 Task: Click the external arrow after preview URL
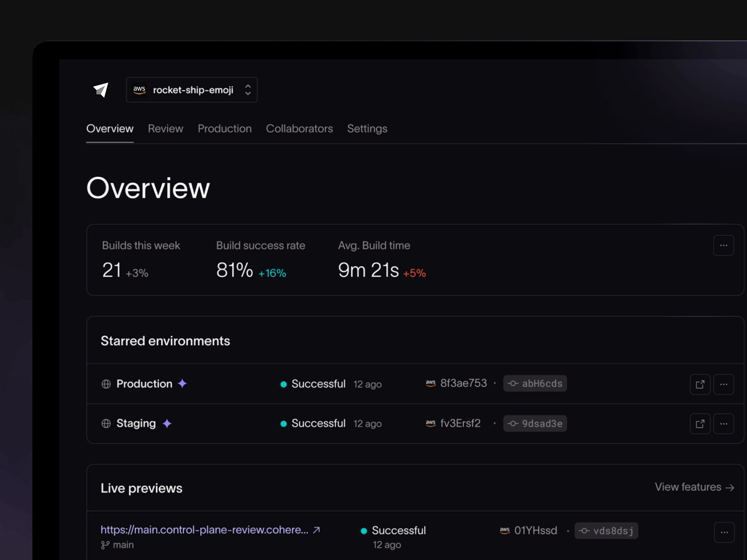pos(317,530)
